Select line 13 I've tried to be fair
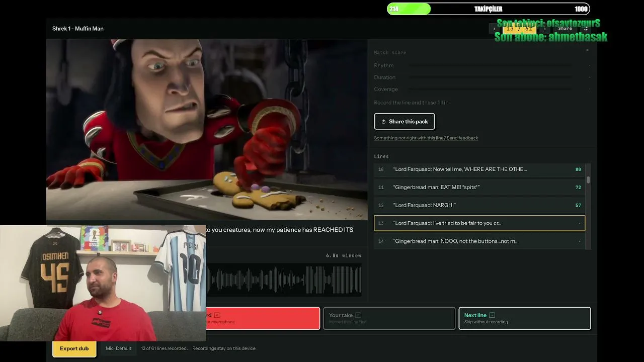This screenshot has width=644, height=362. click(x=479, y=223)
